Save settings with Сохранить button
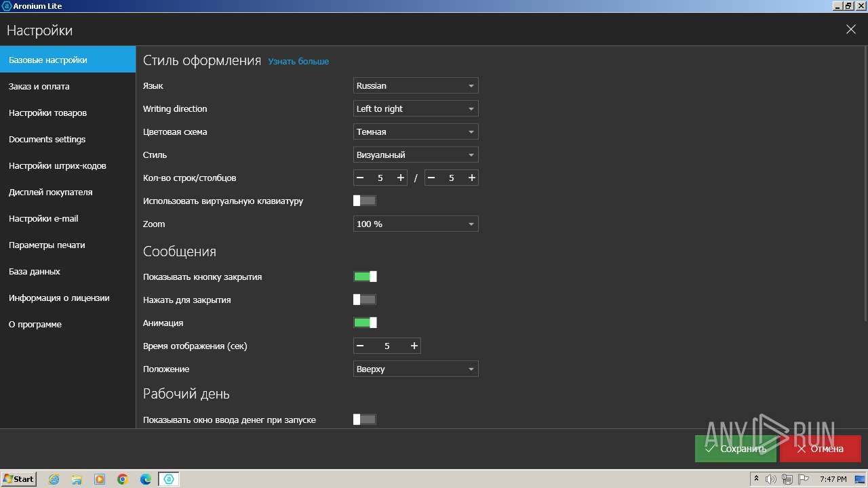Image resolution: width=868 pixels, height=488 pixels. click(x=736, y=449)
